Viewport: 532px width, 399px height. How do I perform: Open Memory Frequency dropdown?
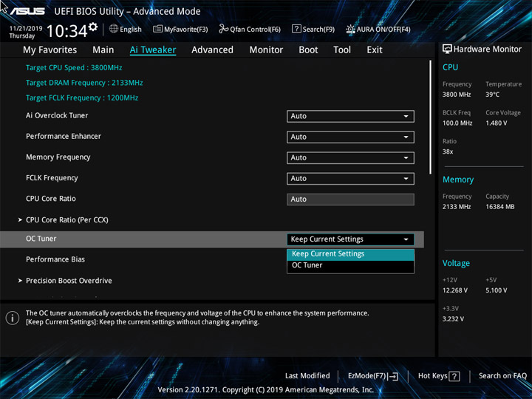pos(350,158)
